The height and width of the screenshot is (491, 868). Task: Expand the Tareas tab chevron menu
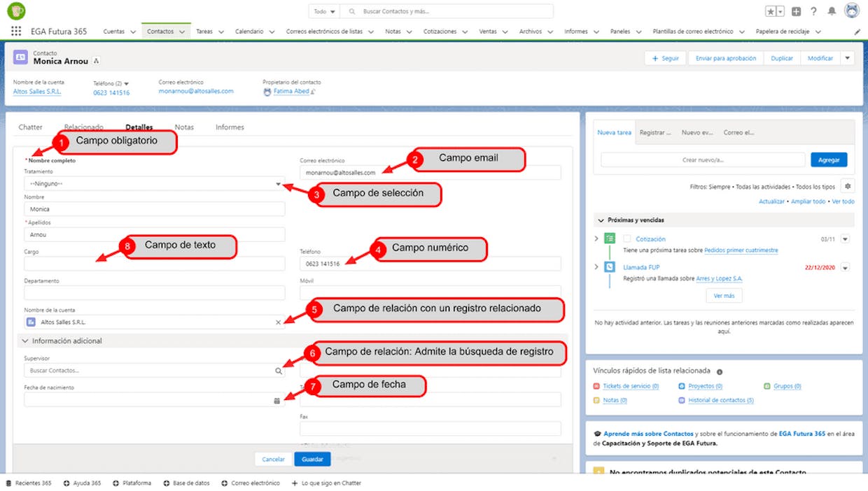[x=221, y=31]
